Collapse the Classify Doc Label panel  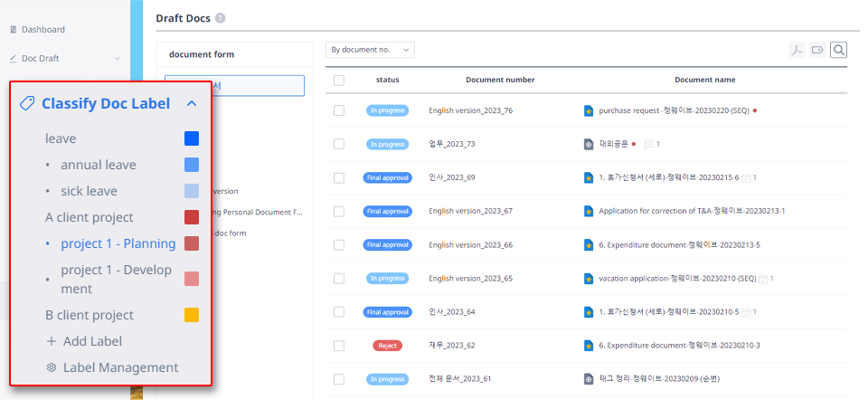click(192, 103)
